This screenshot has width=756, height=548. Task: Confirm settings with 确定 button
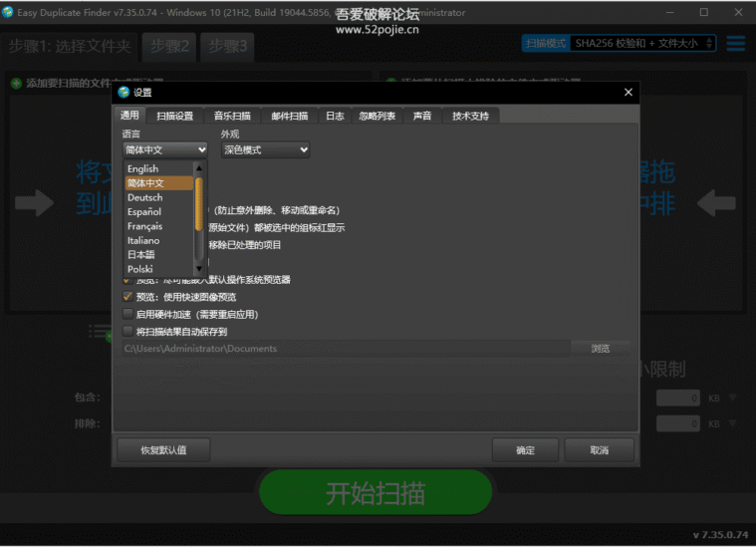click(525, 450)
